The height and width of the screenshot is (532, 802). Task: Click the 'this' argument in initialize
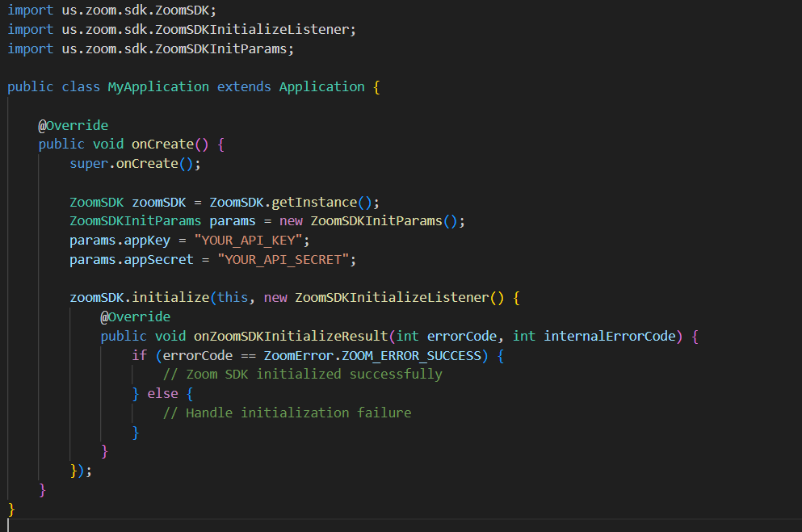coord(233,298)
